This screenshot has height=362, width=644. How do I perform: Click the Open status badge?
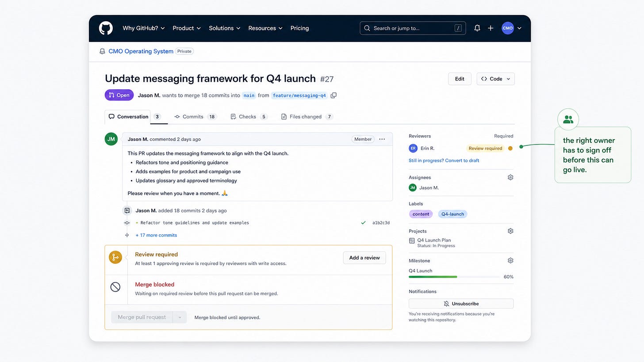pos(119,95)
